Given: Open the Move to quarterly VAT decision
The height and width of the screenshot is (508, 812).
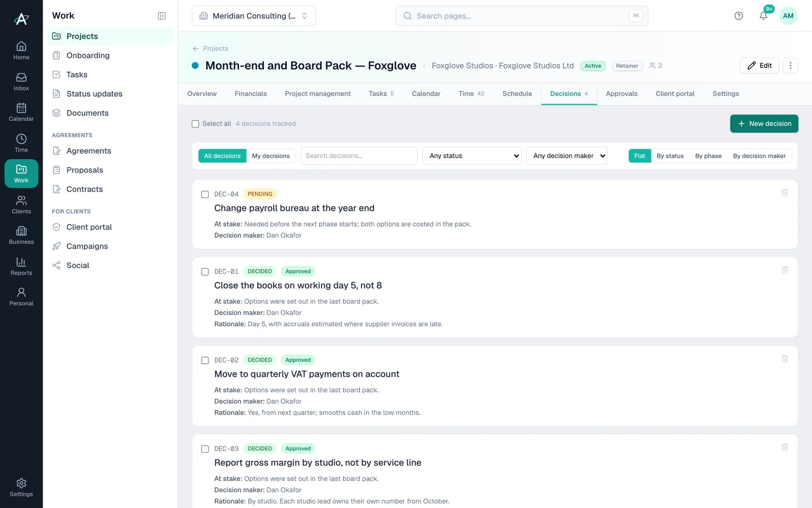Looking at the screenshot, I should point(307,374).
